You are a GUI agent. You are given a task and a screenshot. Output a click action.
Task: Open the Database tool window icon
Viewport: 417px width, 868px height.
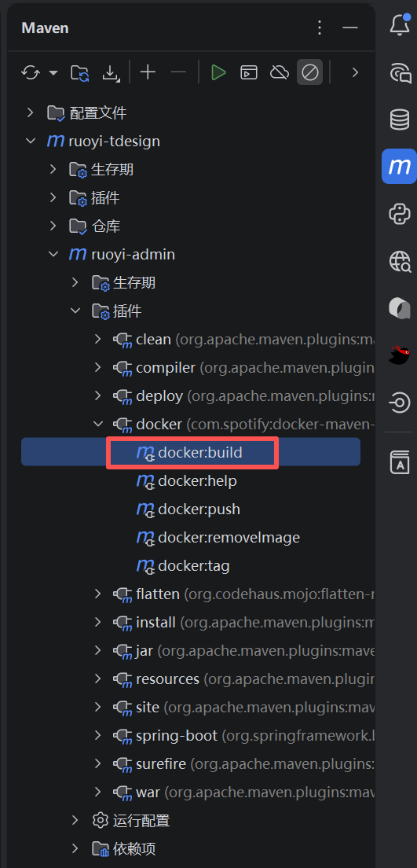click(399, 119)
